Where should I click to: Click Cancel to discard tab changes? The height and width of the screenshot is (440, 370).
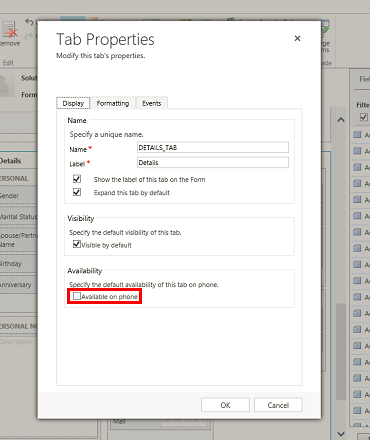(278, 405)
